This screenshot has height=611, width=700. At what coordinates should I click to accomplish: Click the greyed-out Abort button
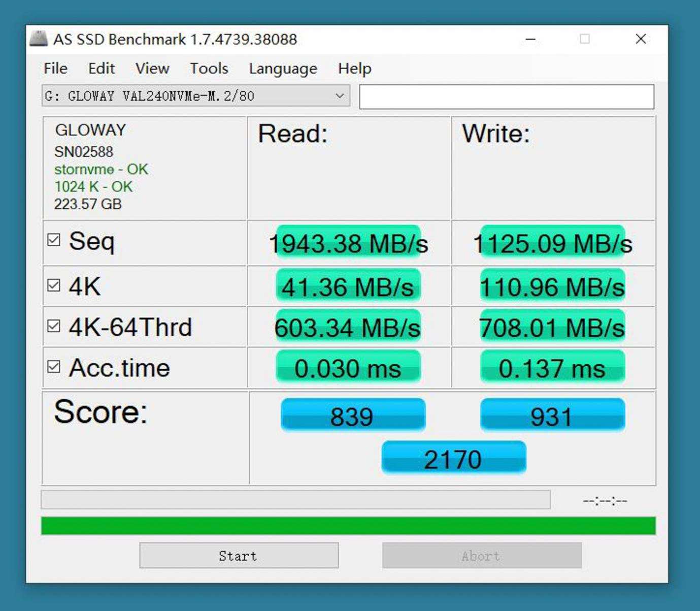[481, 556]
